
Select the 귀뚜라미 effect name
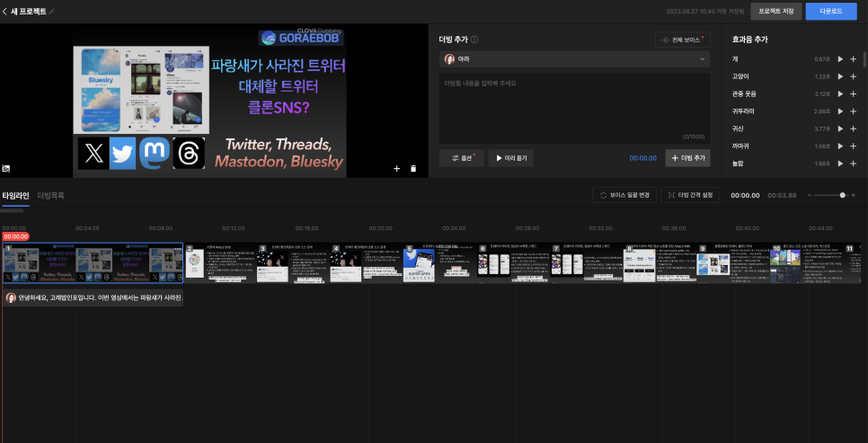[x=743, y=111]
